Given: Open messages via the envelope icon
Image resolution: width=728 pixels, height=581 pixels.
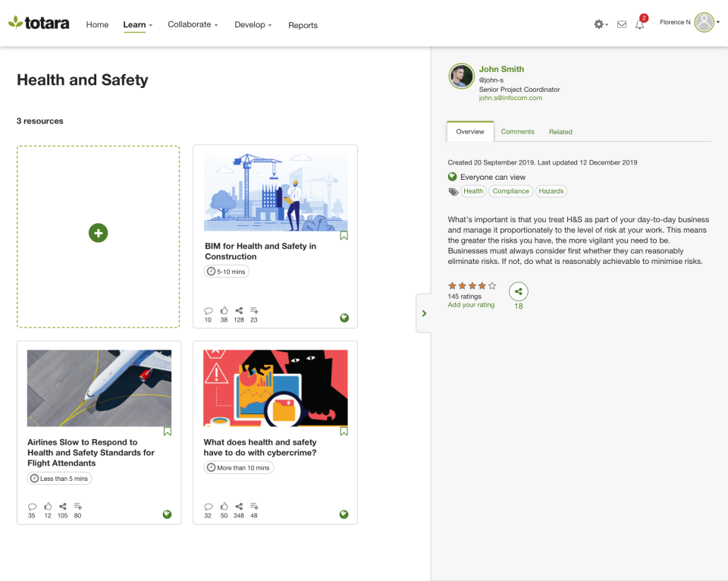Looking at the screenshot, I should [x=621, y=24].
